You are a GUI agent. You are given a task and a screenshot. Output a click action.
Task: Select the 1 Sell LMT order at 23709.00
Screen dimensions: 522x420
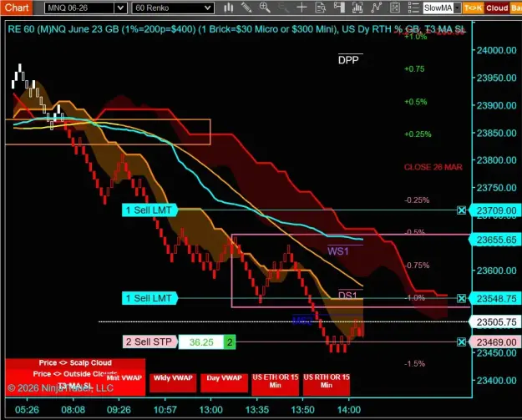pos(150,210)
